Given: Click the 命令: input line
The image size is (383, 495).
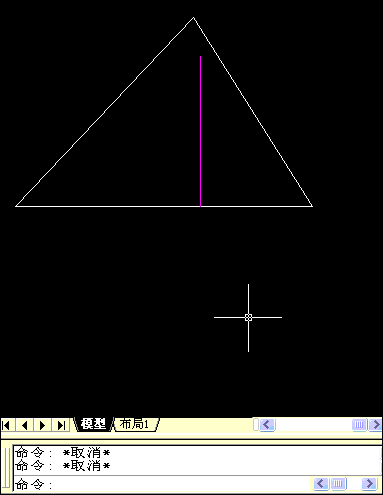Looking at the screenshot, I should 163,484.
